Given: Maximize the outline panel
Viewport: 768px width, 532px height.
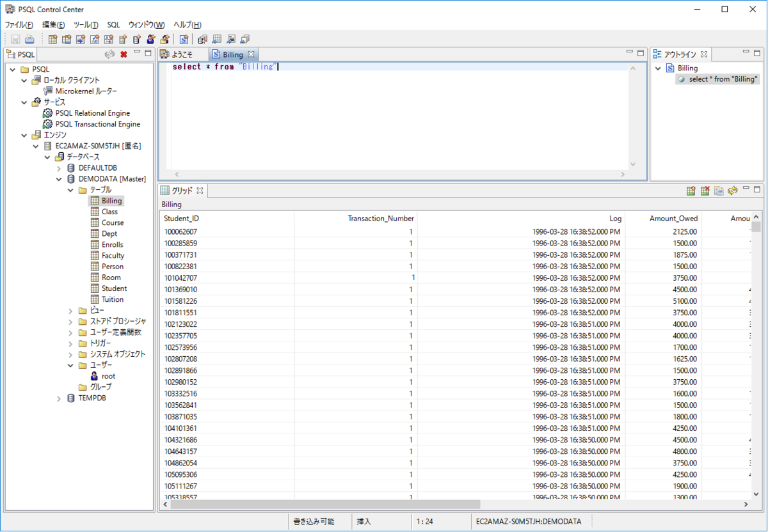Looking at the screenshot, I should point(758,53).
